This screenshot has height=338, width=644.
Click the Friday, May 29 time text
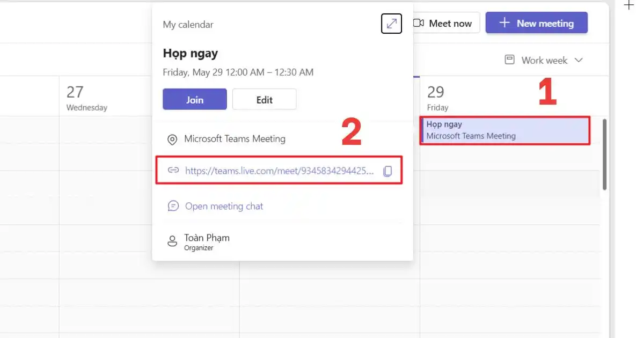coord(238,72)
